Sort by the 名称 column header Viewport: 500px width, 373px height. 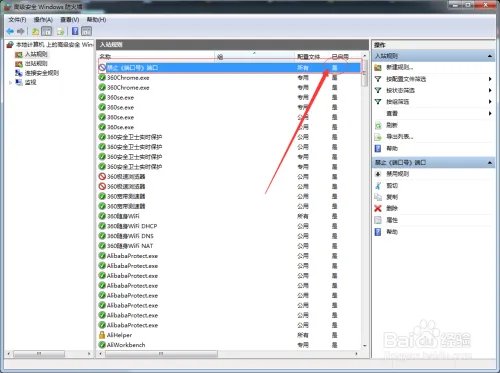click(156, 57)
